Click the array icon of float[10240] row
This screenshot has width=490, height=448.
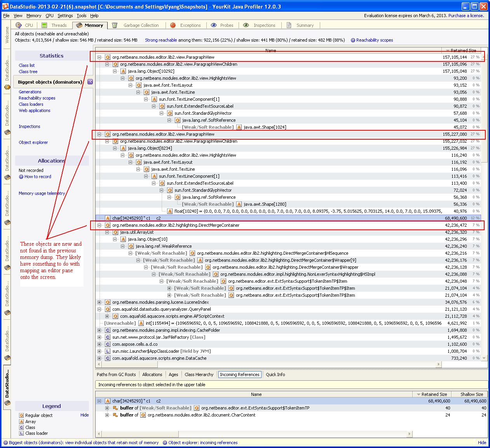tap(170, 211)
